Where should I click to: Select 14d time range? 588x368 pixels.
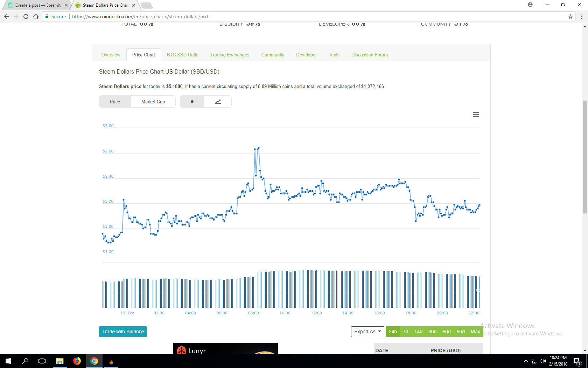[418, 332]
